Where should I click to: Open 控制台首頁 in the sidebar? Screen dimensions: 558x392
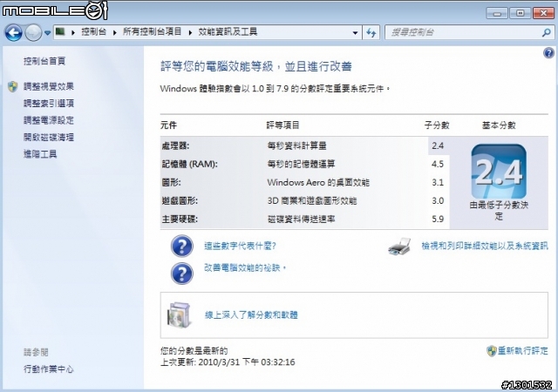coord(44,61)
